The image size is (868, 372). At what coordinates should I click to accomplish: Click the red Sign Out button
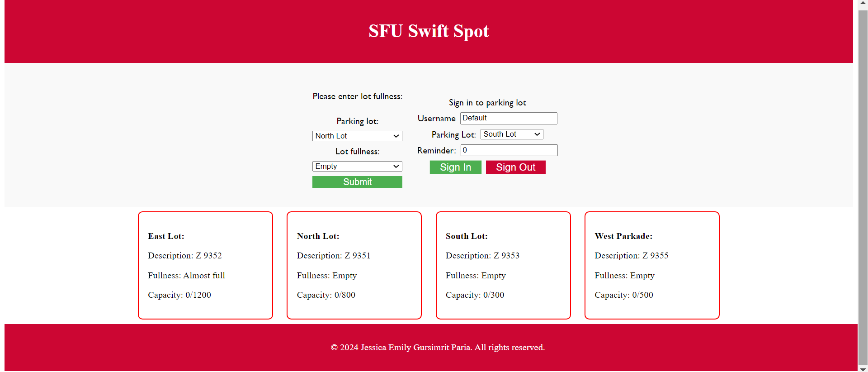click(x=516, y=167)
